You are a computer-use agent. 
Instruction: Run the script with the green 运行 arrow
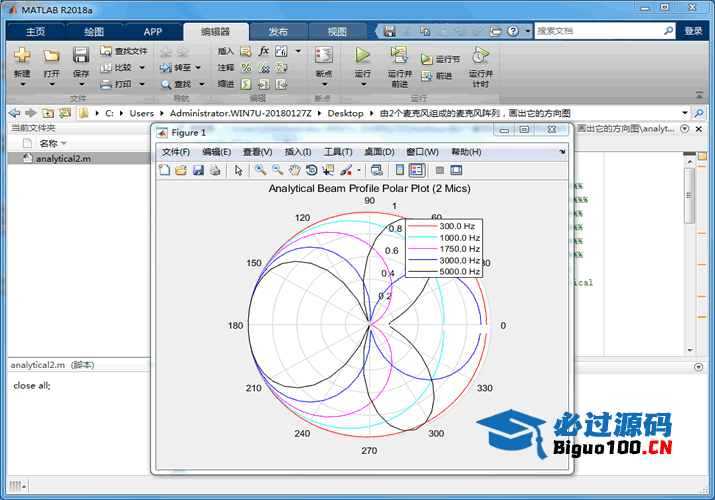point(363,55)
